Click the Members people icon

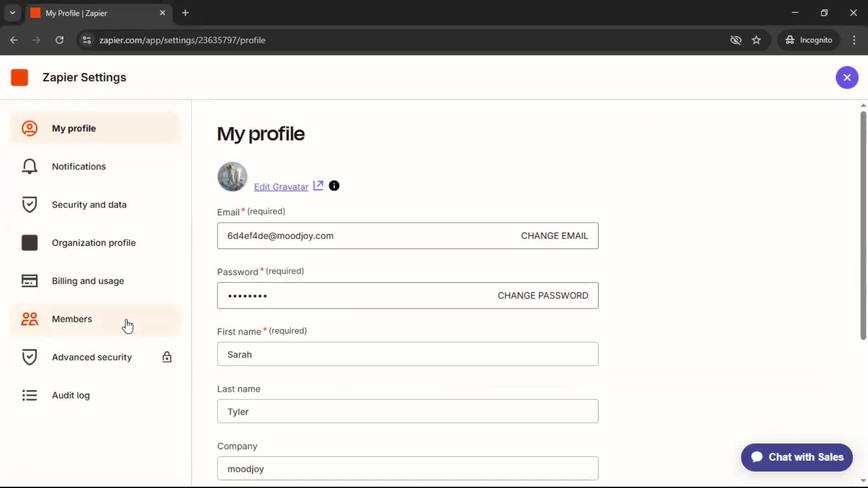29,319
